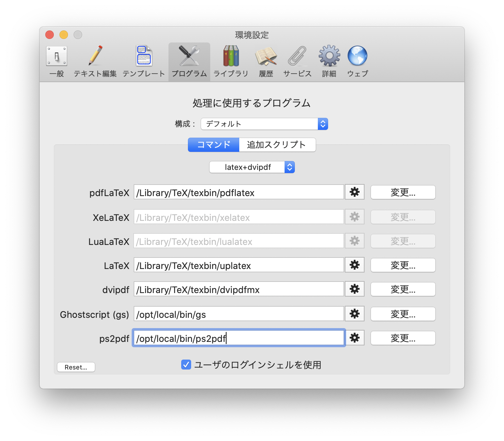The image size is (504, 441).
Task: Switch to the 追加スクリプト tab
Action: (x=277, y=145)
